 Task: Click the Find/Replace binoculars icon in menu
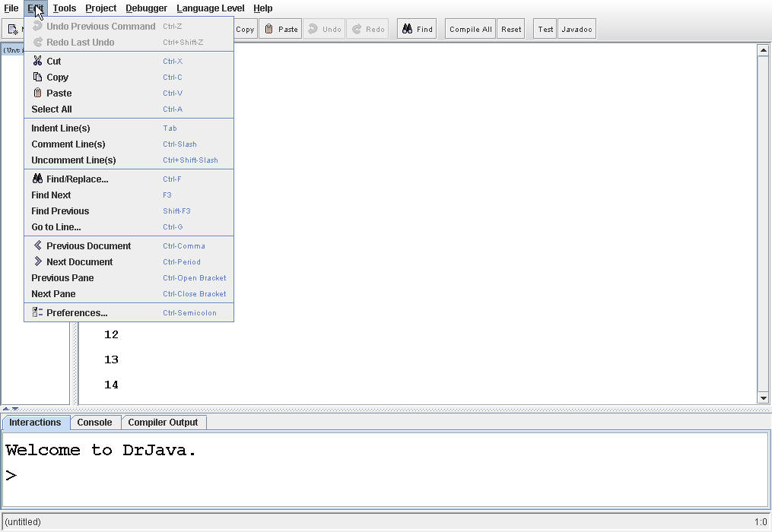[x=37, y=179]
